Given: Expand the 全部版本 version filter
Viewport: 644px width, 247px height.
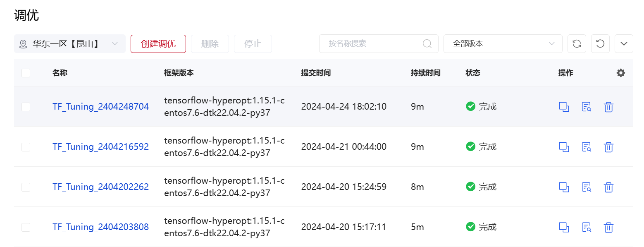Looking at the screenshot, I should click(x=503, y=44).
